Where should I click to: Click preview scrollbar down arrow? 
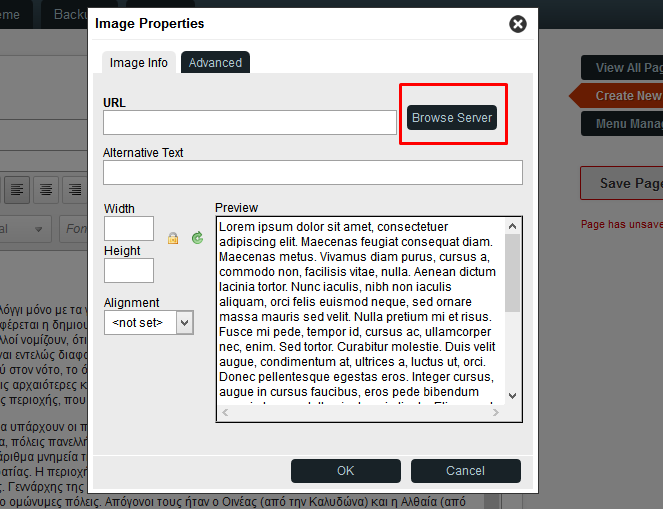click(x=512, y=396)
